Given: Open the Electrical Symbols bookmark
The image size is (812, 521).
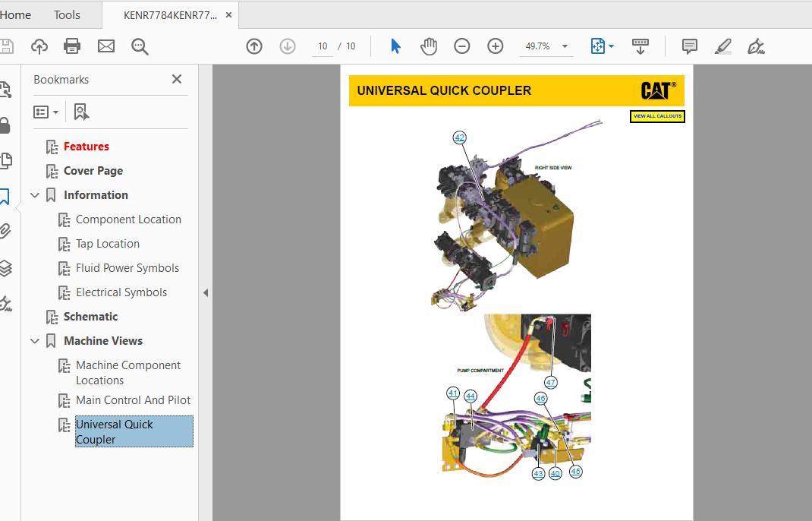Looking at the screenshot, I should pyautogui.click(x=121, y=293).
